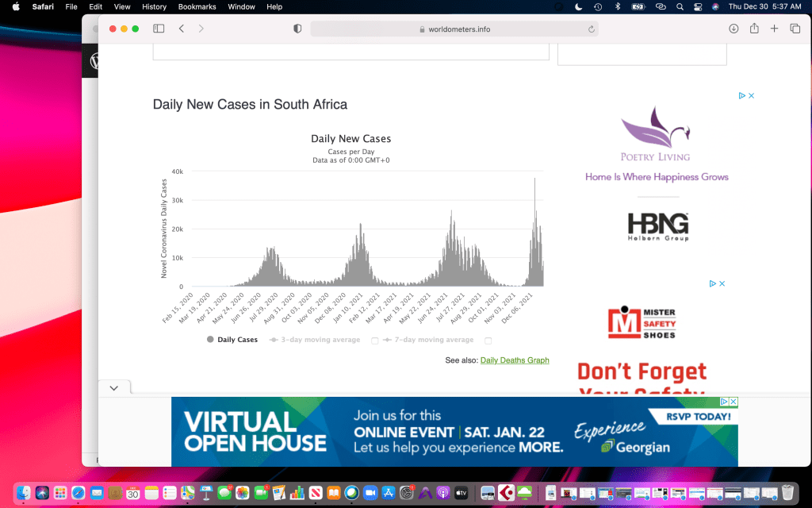Follow the Daily Deaths Graph link

(x=514, y=360)
